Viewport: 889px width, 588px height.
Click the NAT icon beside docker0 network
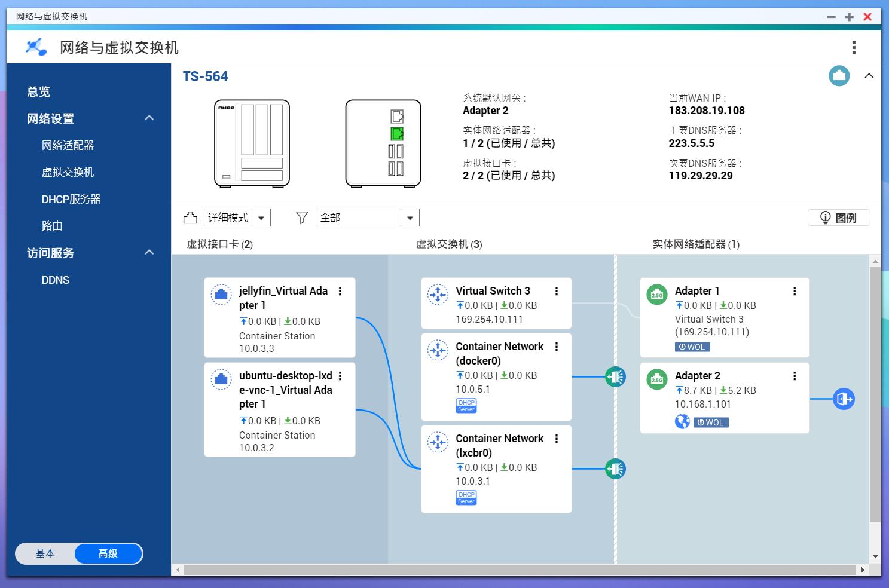click(615, 377)
